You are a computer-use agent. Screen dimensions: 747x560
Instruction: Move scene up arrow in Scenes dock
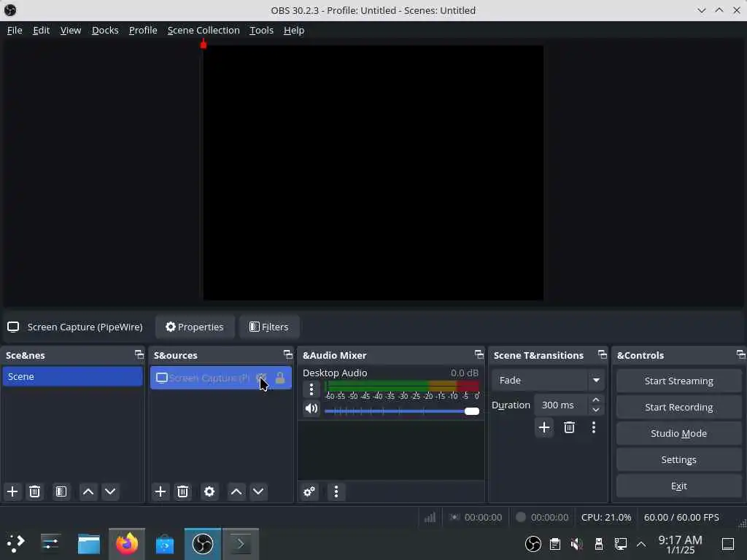pyautogui.click(x=88, y=491)
